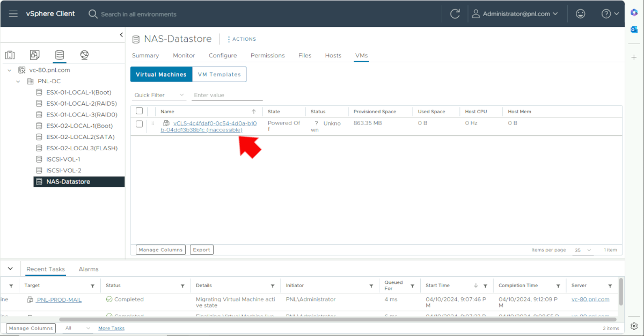Screen dimensions: 644x336
Task: Open the feedback smiley icon
Action: 580,14
